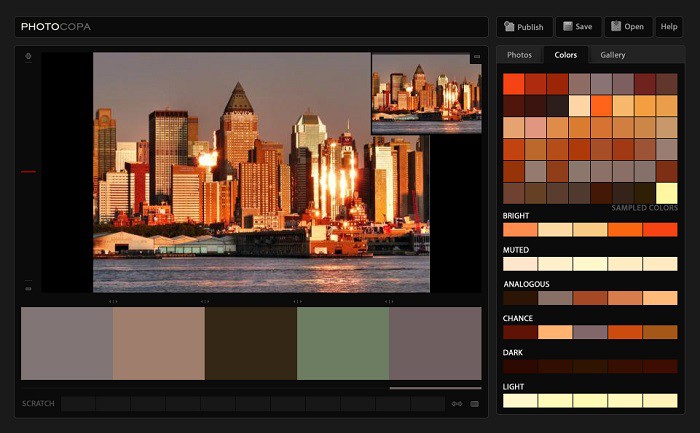Select the green palette swatch
Image resolution: width=700 pixels, height=433 pixels.
[x=343, y=343]
